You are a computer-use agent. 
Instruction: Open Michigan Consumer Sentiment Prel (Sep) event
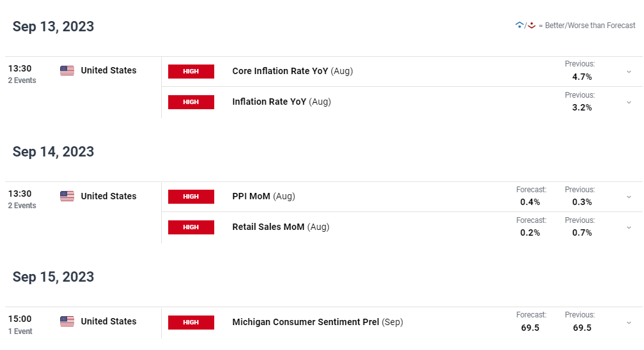[x=317, y=322]
